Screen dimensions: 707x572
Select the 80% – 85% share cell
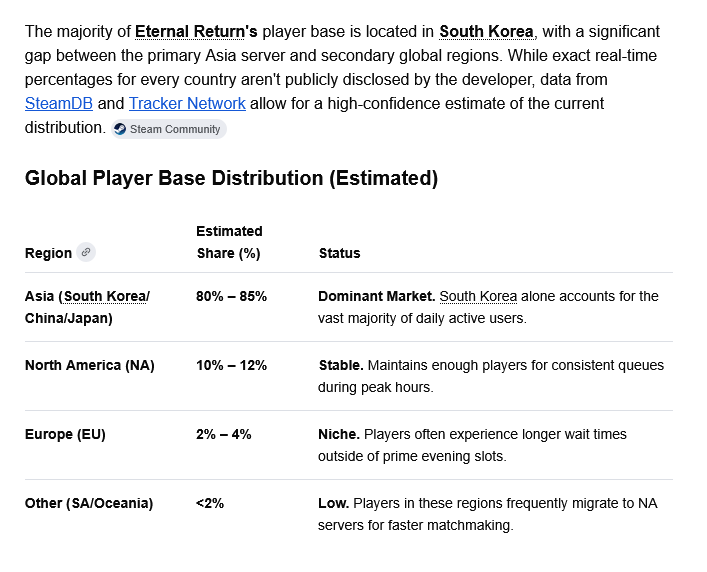pos(231,297)
